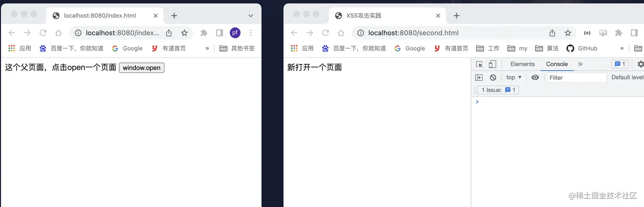Toggle side panel in left window
This screenshot has width=644, height=207.
tap(219, 33)
